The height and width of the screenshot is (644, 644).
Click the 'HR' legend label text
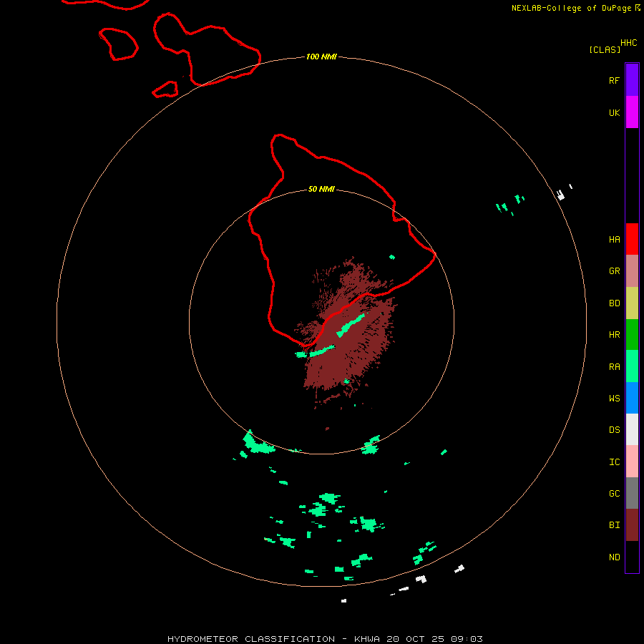pos(614,335)
